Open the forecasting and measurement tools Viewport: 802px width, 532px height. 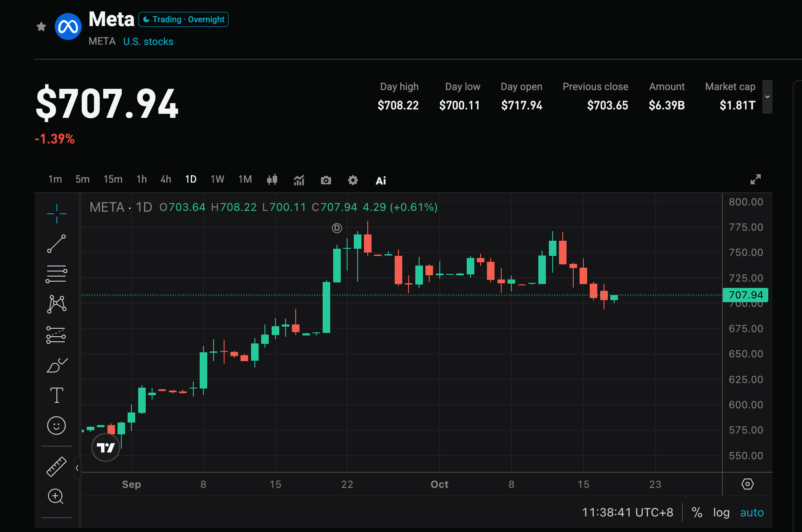pos(56,335)
